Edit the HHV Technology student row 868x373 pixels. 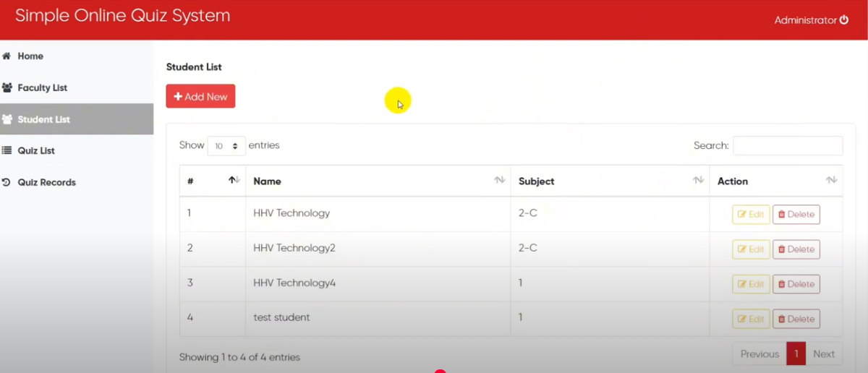click(x=751, y=215)
